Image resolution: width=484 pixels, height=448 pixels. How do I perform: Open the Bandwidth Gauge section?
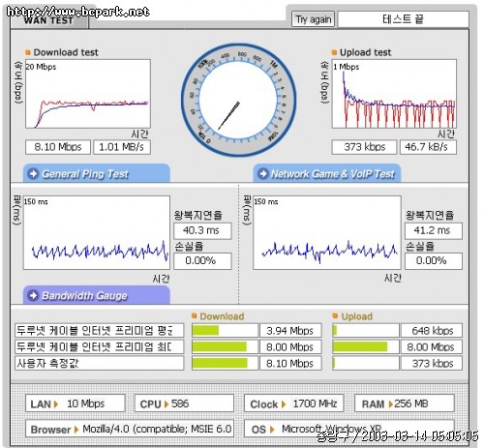pos(97,295)
